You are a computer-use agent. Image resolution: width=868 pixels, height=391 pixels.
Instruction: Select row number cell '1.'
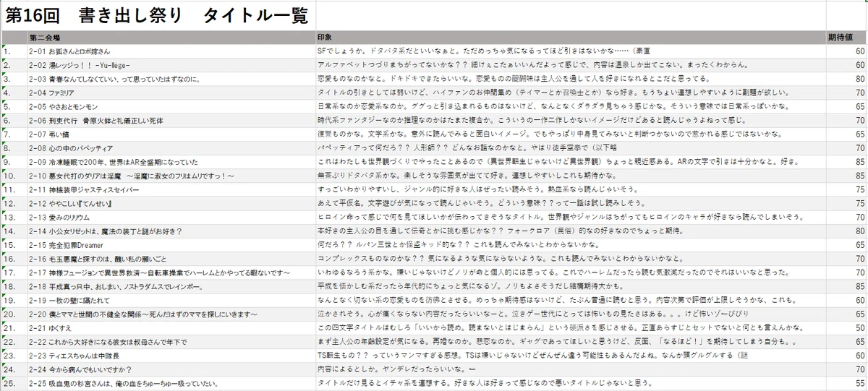tap(14, 51)
